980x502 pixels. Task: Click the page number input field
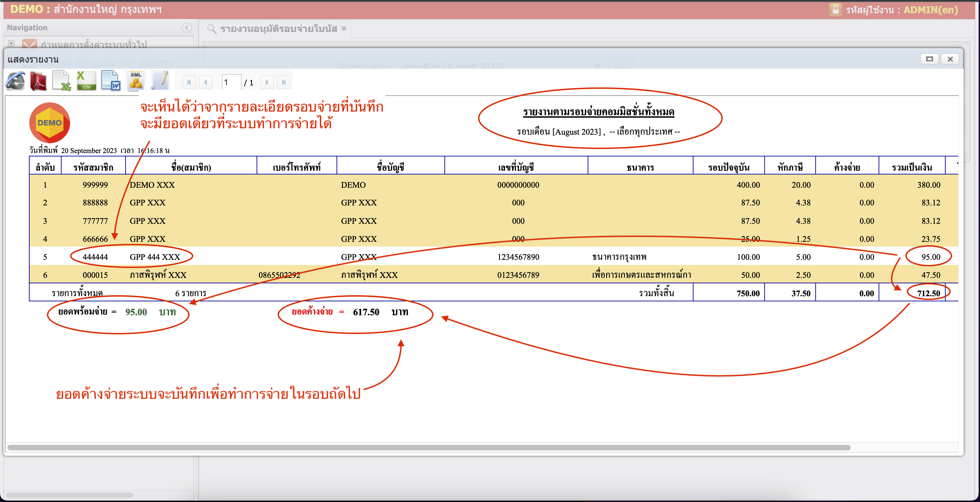231,82
